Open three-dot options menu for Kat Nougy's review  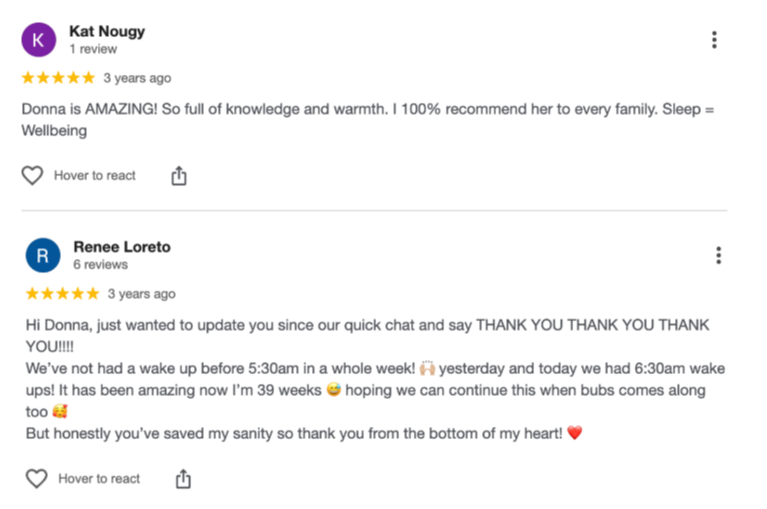click(714, 40)
